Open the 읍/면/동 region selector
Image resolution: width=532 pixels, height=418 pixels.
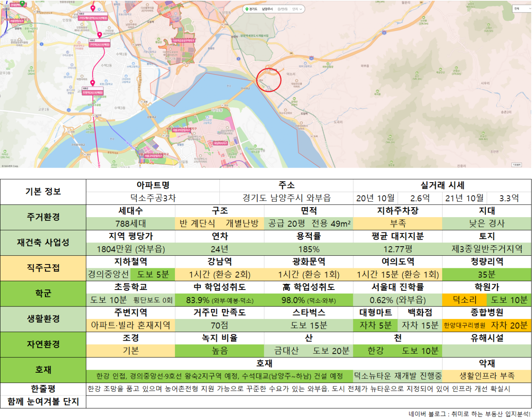pos(283,9)
